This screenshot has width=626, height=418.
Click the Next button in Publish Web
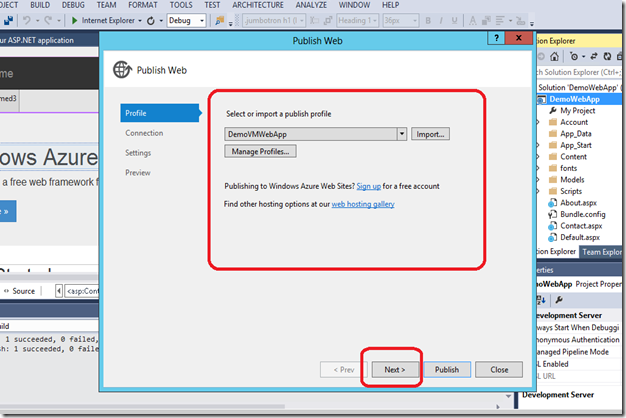click(x=395, y=370)
